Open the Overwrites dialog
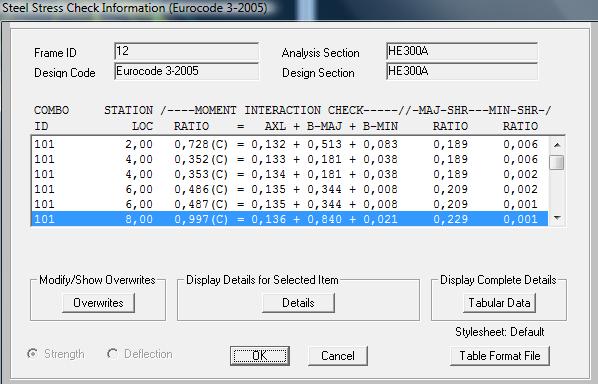598x384 pixels. (98, 303)
